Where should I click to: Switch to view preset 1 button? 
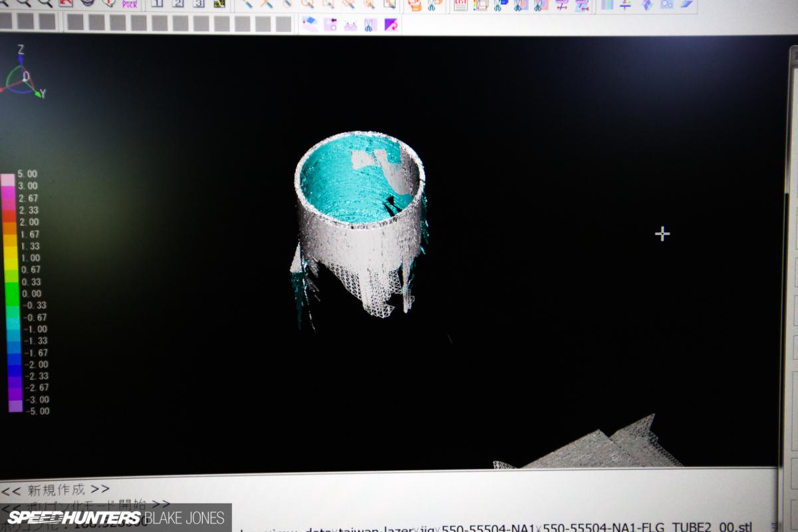point(157,3)
